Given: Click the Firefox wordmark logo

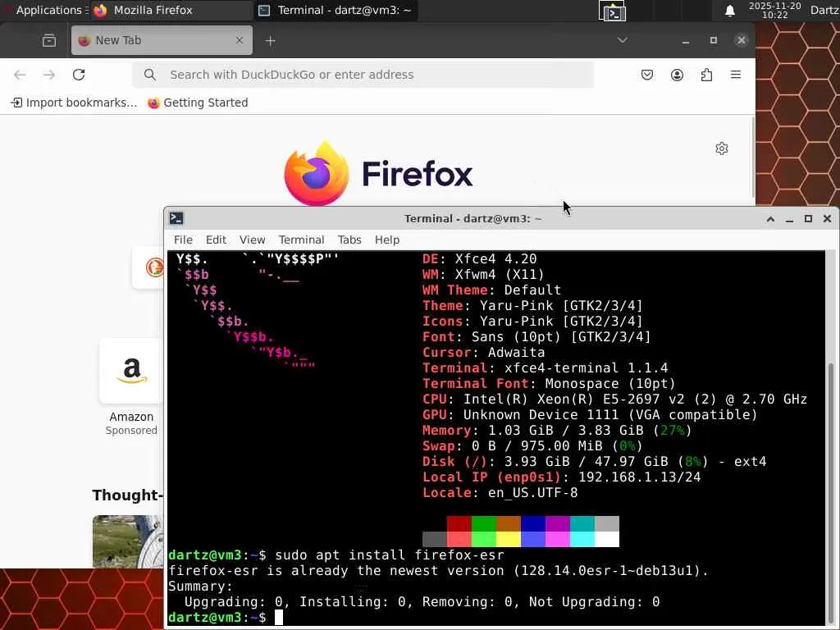Looking at the screenshot, I should tap(418, 174).
